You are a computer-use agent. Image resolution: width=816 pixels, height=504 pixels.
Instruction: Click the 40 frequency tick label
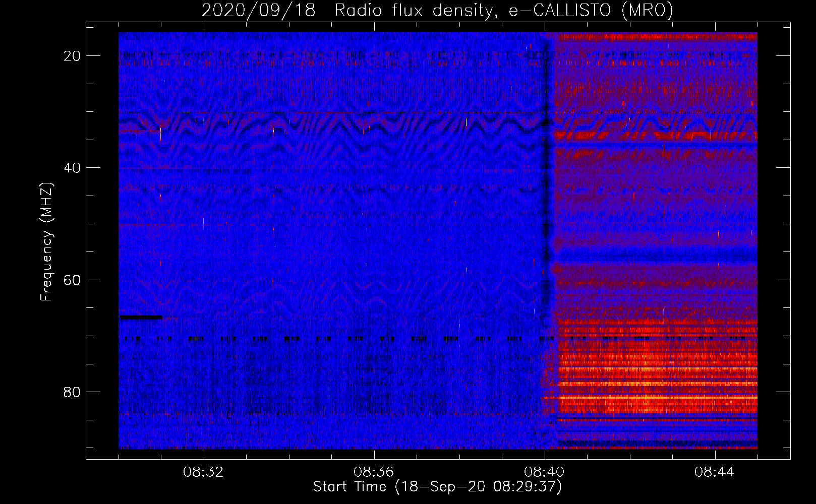point(73,168)
